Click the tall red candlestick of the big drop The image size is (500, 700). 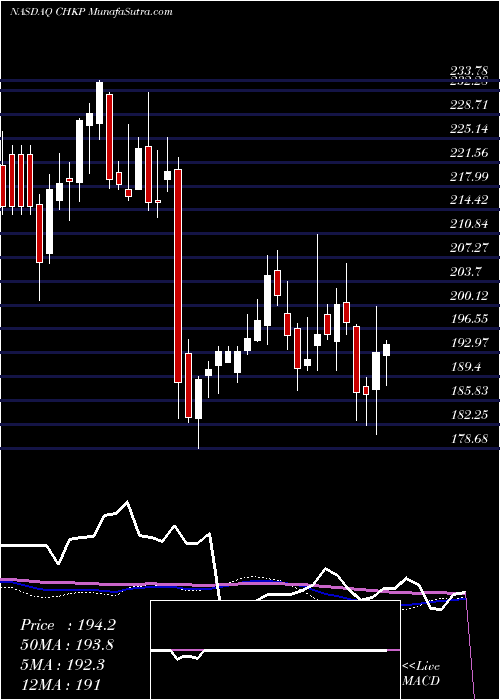(x=178, y=276)
